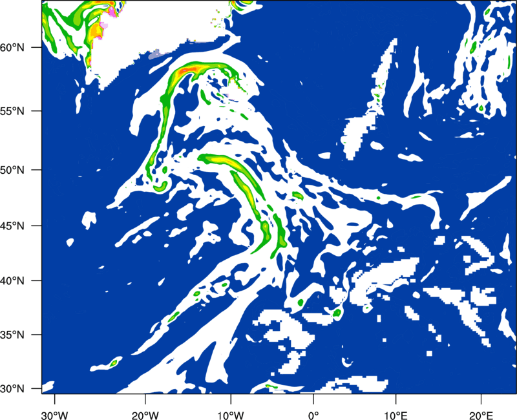Image resolution: width=517 pixels, height=420 pixels.
Task: Click the 20°E longitude label
Action: (x=481, y=415)
